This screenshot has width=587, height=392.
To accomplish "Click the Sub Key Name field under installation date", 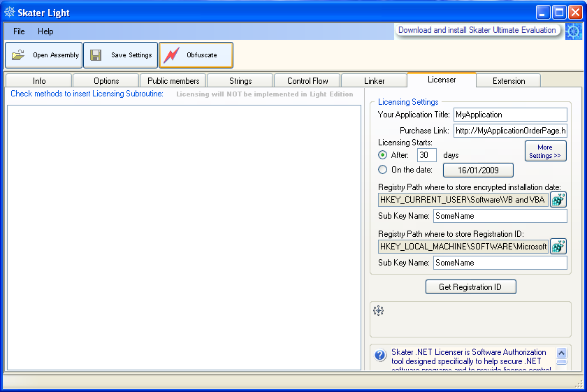I will [500, 216].
